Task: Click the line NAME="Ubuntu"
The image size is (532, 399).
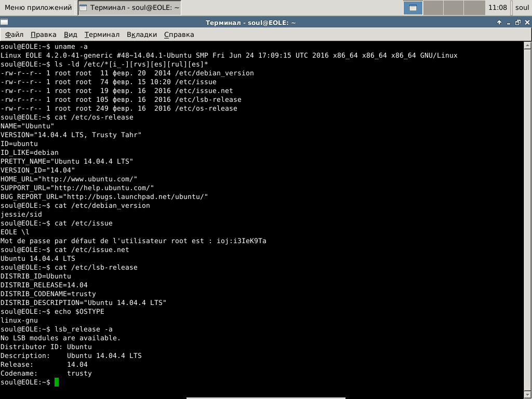Action: pyautogui.click(x=28, y=126)
